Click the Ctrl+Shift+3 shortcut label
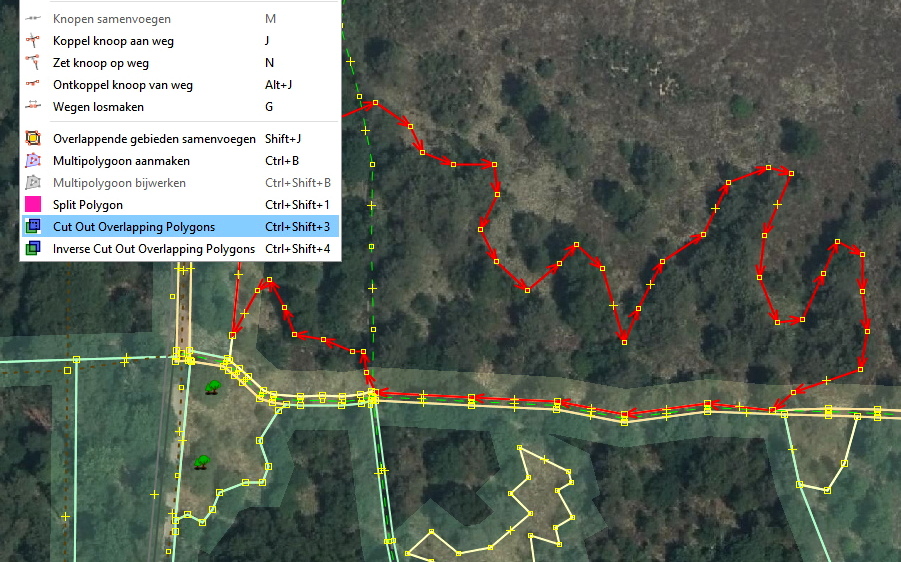The width and height of the screenshot is (901, 562). pos(298,227)
